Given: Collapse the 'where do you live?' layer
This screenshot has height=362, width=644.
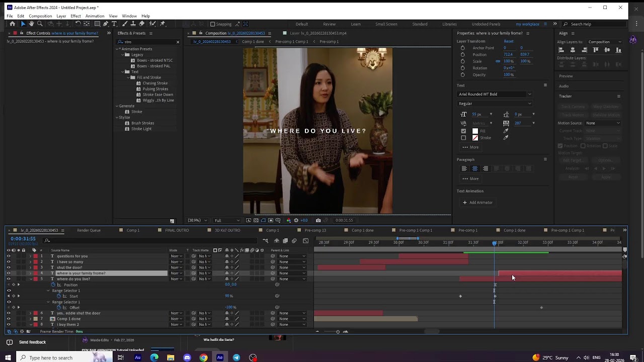Looking at the screenshot, I should click(30, 279).
